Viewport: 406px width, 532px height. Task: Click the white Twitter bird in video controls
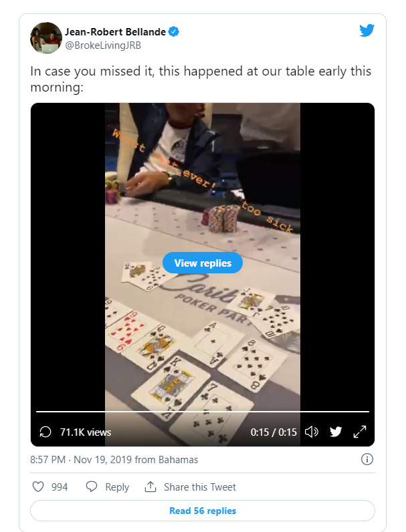tap(335, 432)
